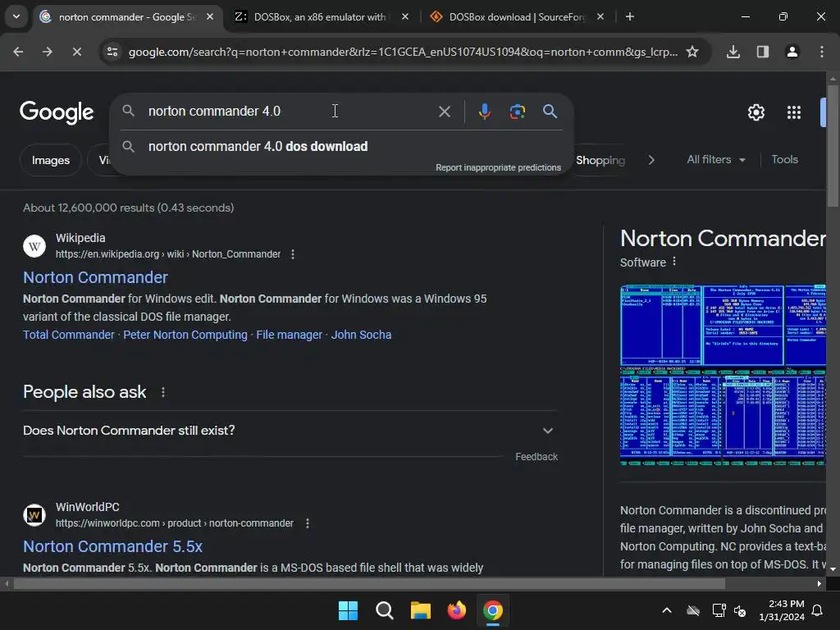Viewport: 840px width, 630px height.
Task: Select the norton commander Google Search tab
Action: coord(127,16)
